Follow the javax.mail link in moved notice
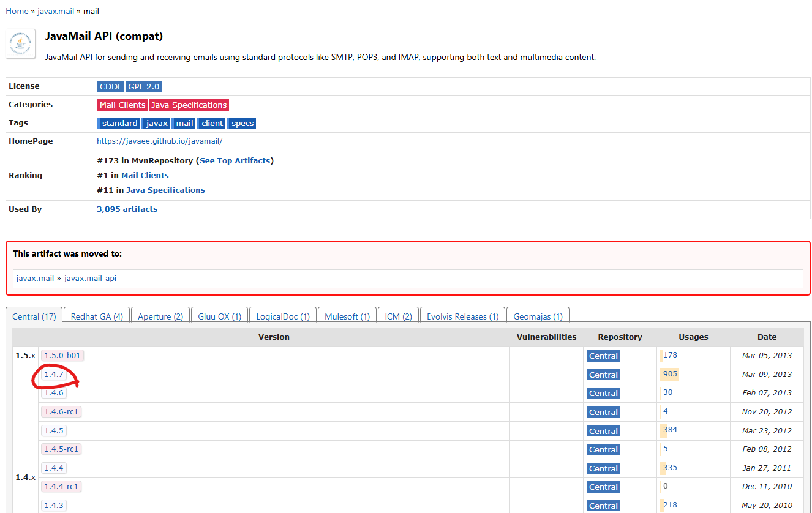The width and height of the screenshot is (812, 513). pyautogui.click(x=35, y=278)
